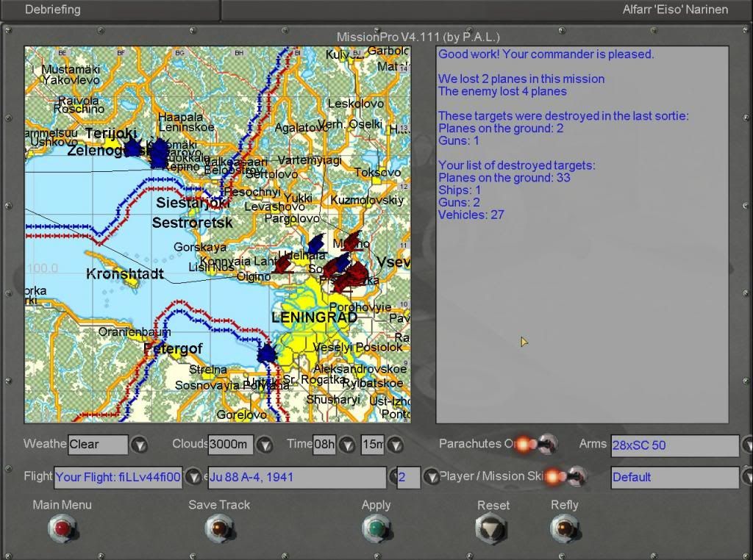Open the Flight selection dropdown arrow
Screen dimensions: 753x560
tap(193, 477)
